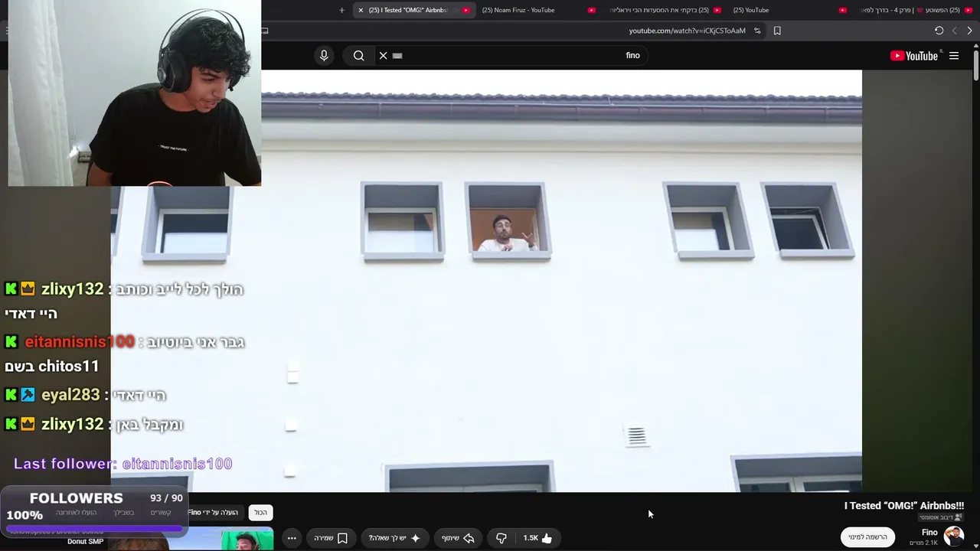
Task: Open Fino channel avatar
Action: coord(954,536)
